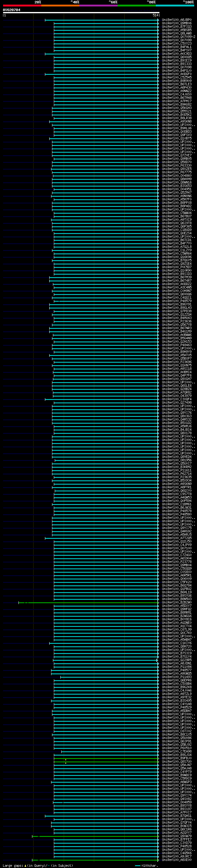Select the label UniRef100_B7QHS1
This screenshot has width=197, height=868.
pos(177,816)
